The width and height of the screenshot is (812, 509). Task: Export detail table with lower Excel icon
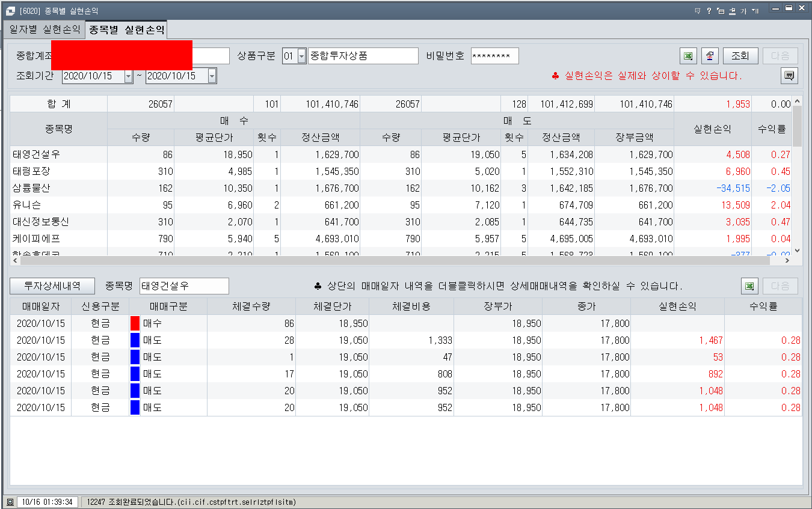[749, 285]
